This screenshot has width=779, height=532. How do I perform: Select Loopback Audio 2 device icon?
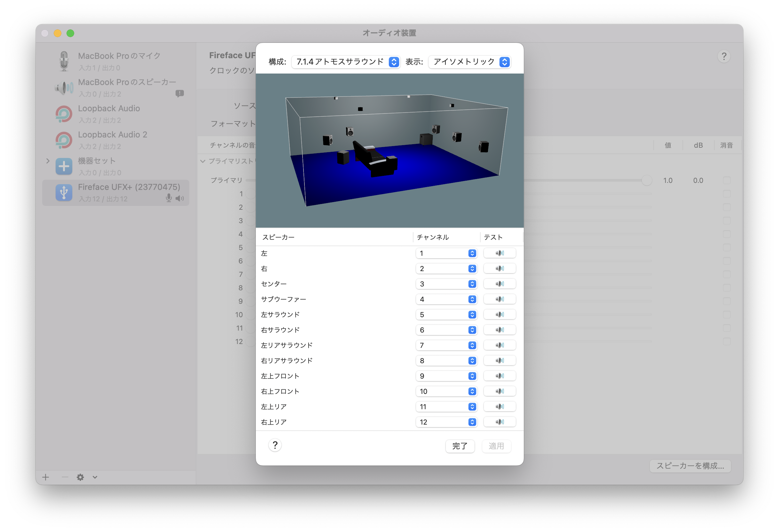[64, 140]
